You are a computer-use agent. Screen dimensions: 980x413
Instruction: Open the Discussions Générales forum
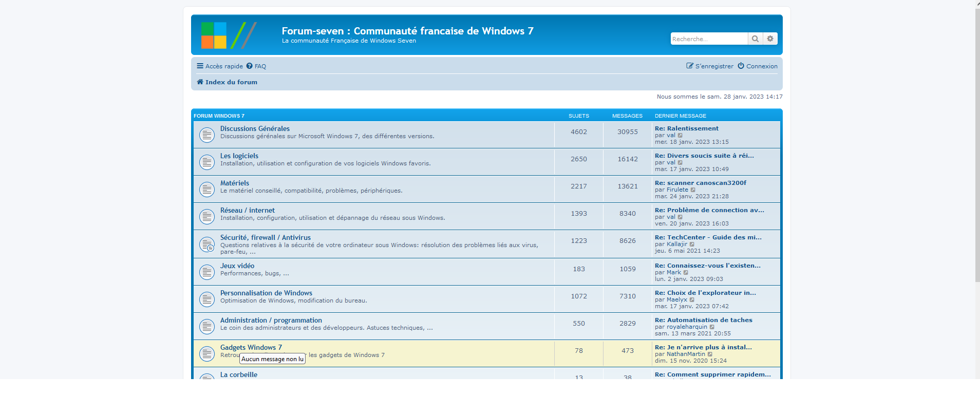[x=255, y=129]
